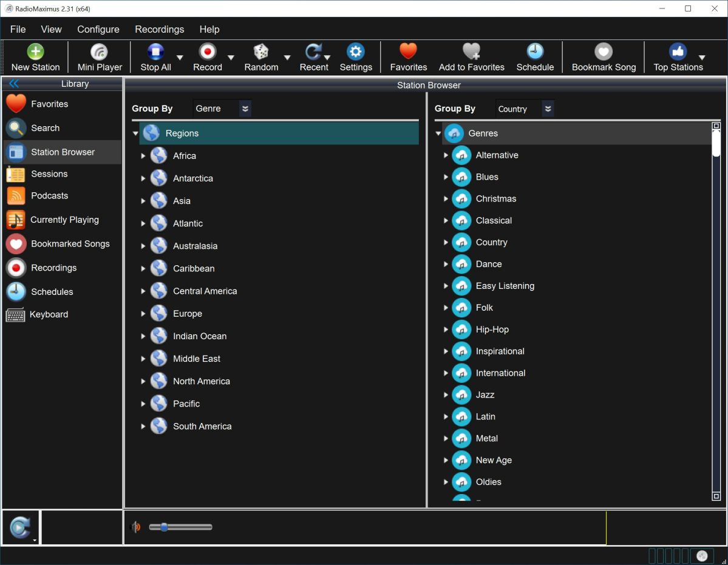Click the round status indicator at bottom right
The width and height of the screenshot is (728, 565).
[x=701, y=555]
